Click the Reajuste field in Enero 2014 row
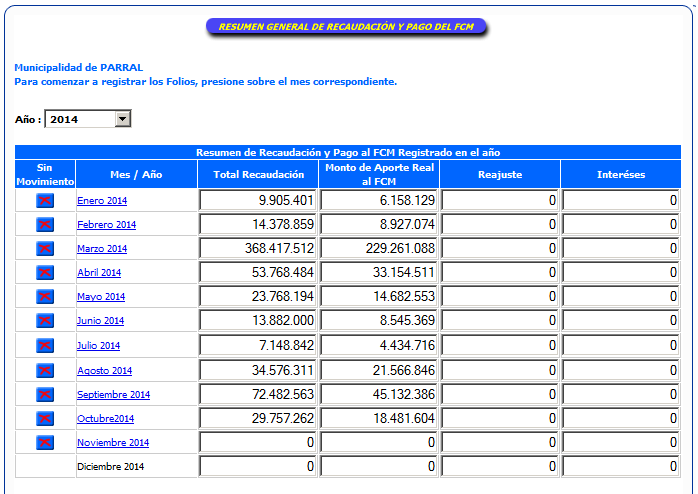This screenshot has height=494, width=698. point(500,201)
